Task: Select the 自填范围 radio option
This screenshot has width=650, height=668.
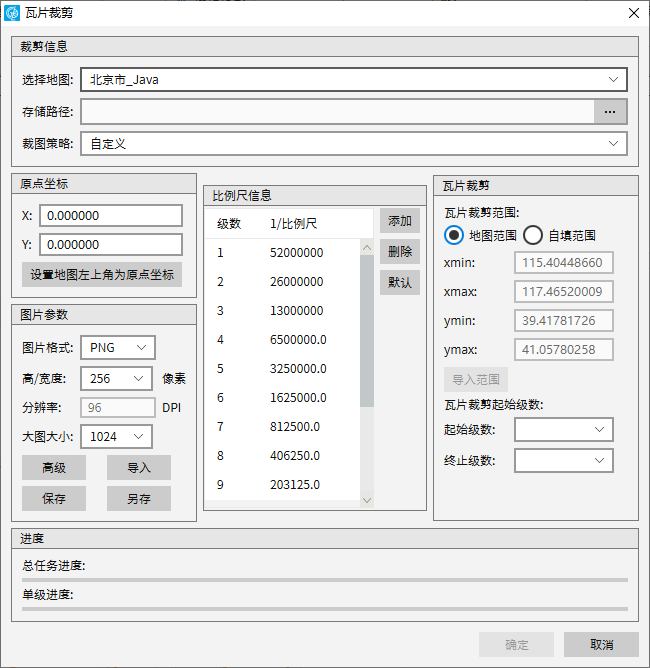Action: pyautogui.click(x=533, y=235)
